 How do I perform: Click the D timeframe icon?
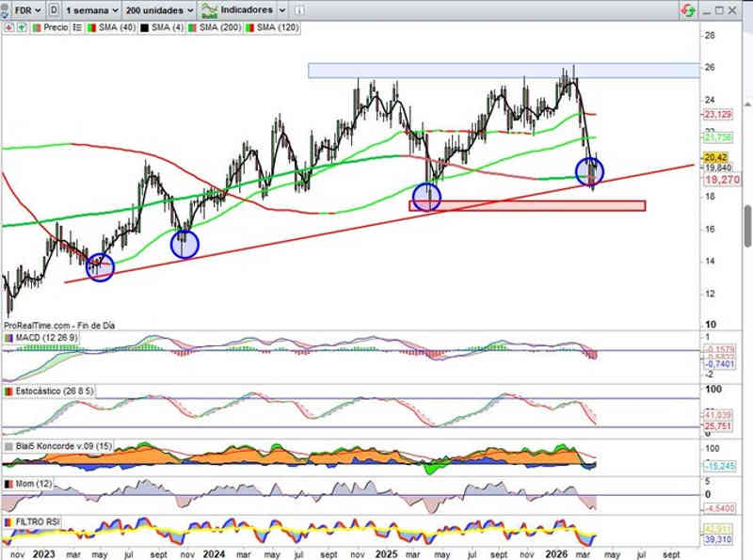54,10
